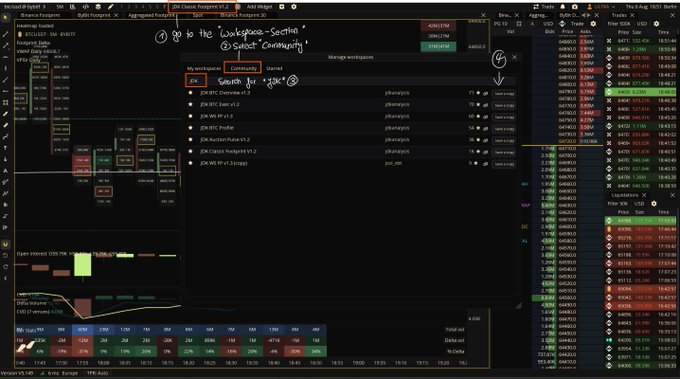
Task: Close the Trades panel tab
Action: [x=632, y=15]
